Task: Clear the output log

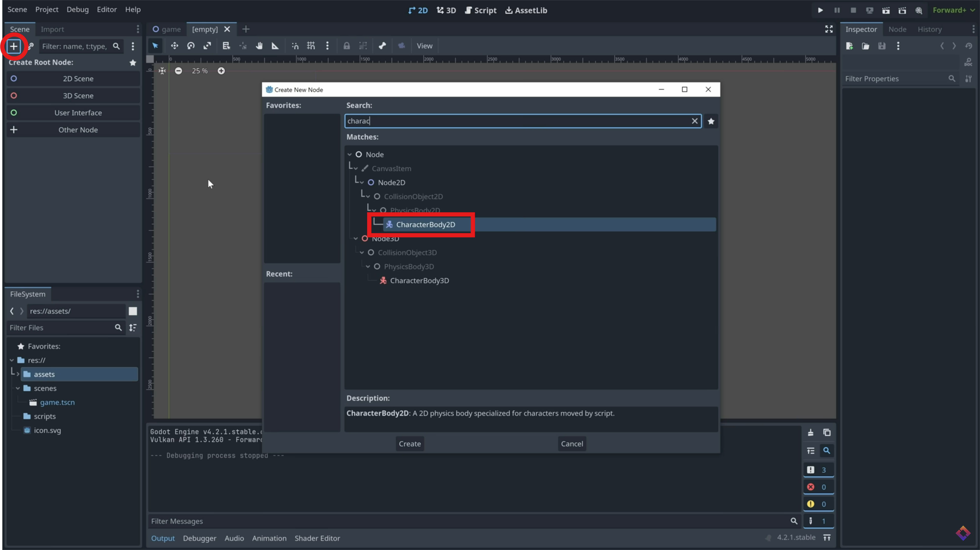Action: click(810, 432)
